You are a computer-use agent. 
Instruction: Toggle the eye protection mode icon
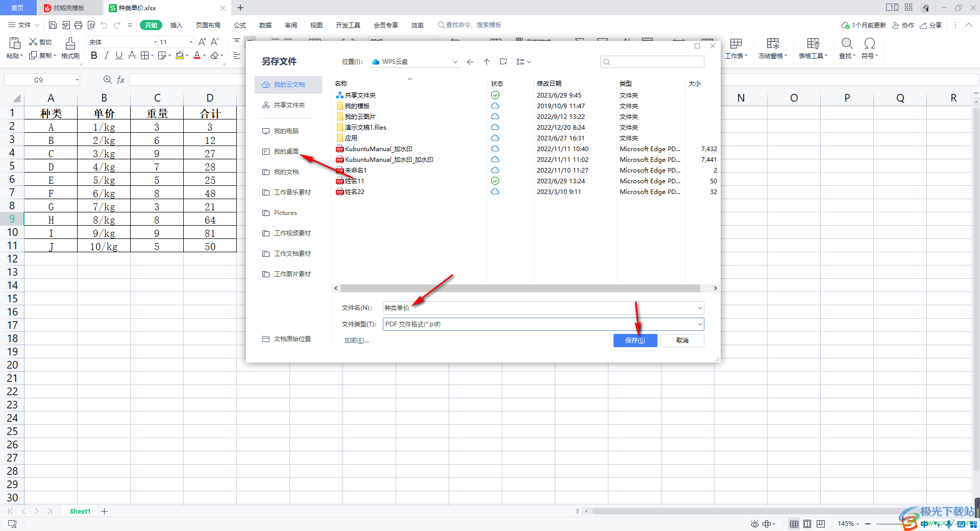(x=754, y=524)
